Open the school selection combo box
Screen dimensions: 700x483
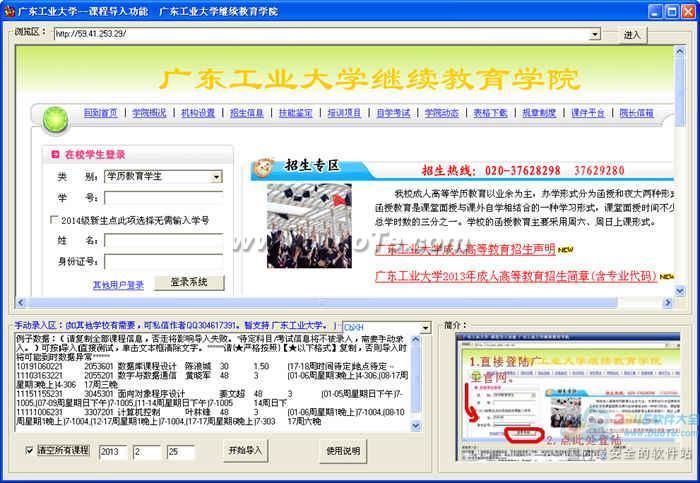pyautogui.click(x=387, y=327)
